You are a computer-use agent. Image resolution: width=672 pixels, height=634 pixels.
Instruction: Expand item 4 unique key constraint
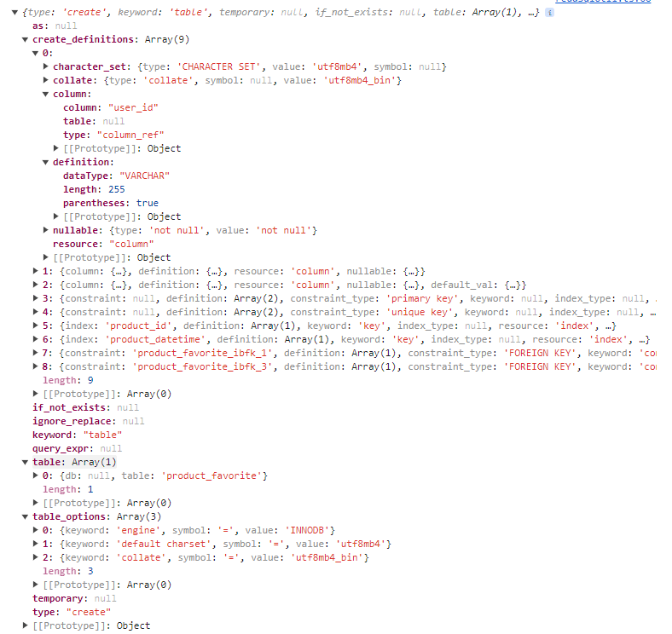[x=36, y=312]
